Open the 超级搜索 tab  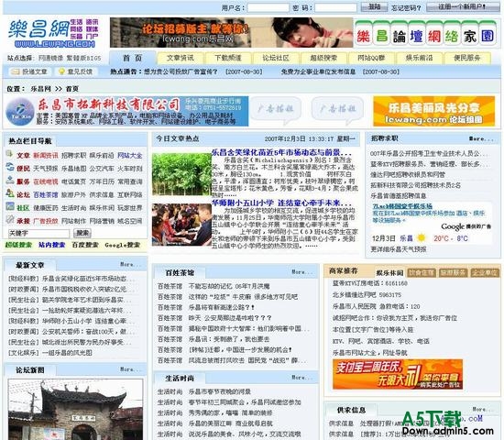pos(323,58)
